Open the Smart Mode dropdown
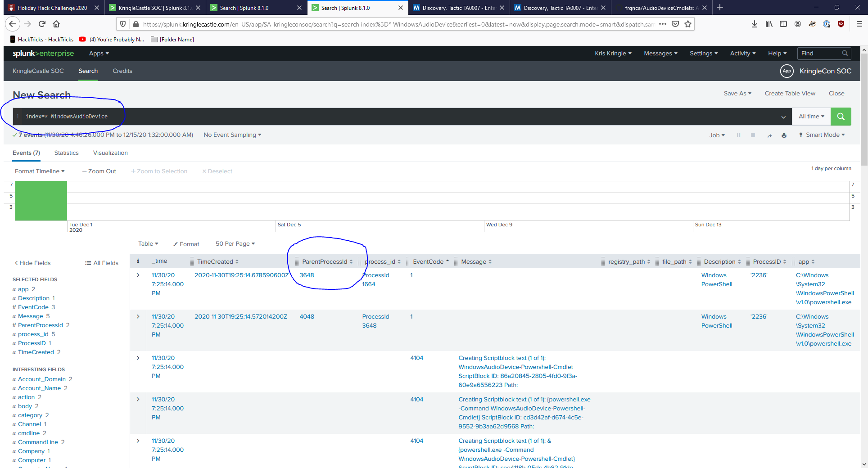This screenshot has width=868, height=468. click(822, 135)
